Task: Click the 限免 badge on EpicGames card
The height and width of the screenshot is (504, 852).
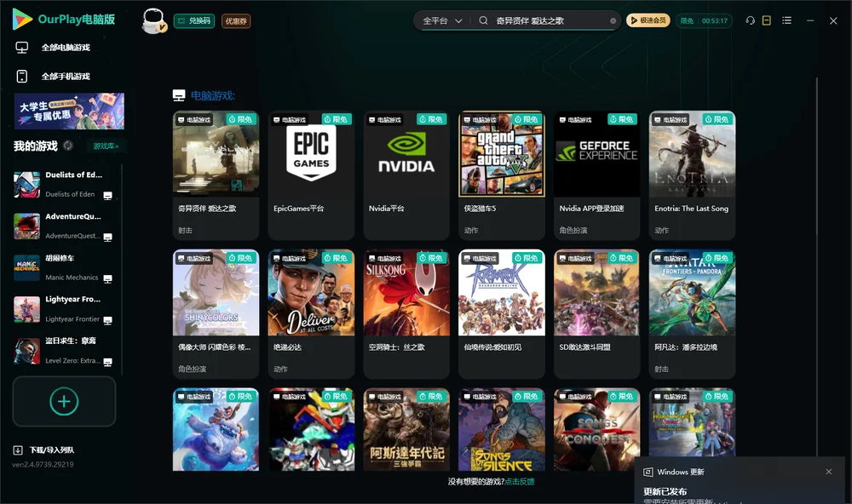Action: pos(337,119)
